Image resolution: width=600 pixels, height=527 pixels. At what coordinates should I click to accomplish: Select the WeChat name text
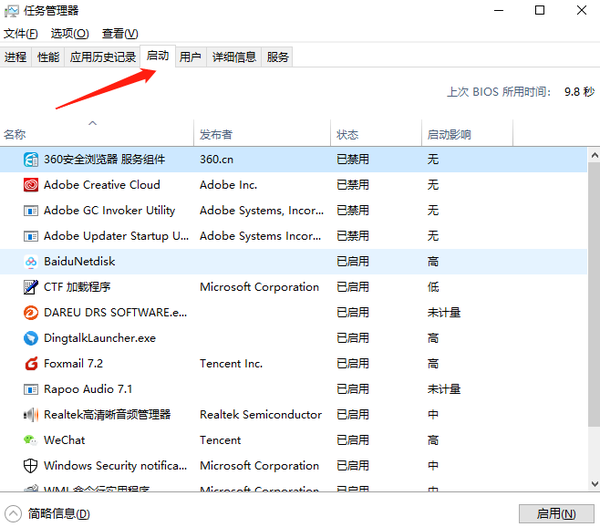64,440
